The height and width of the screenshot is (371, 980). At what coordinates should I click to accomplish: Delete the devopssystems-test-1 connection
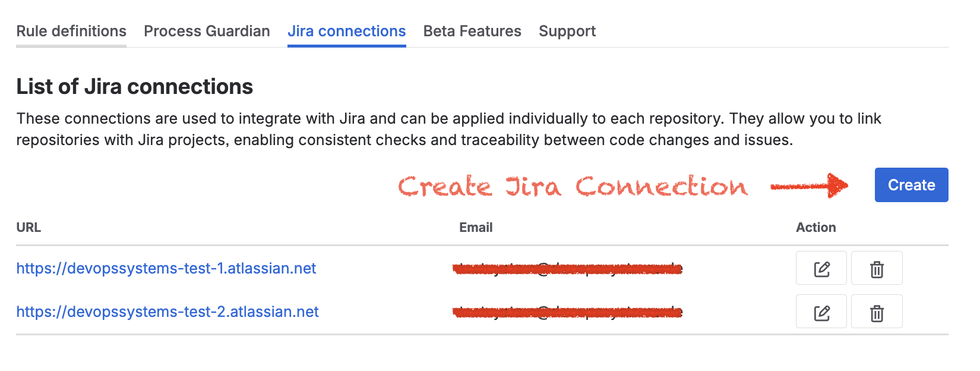[877, 268]
